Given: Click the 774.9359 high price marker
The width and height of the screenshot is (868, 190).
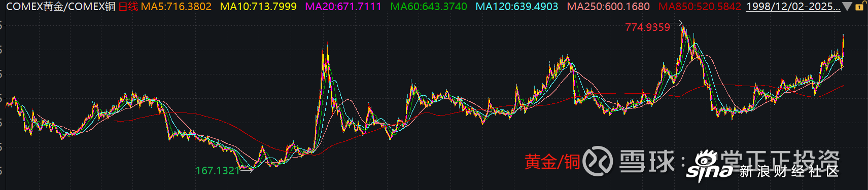Looking at the screenshot, I should point(647,27).
